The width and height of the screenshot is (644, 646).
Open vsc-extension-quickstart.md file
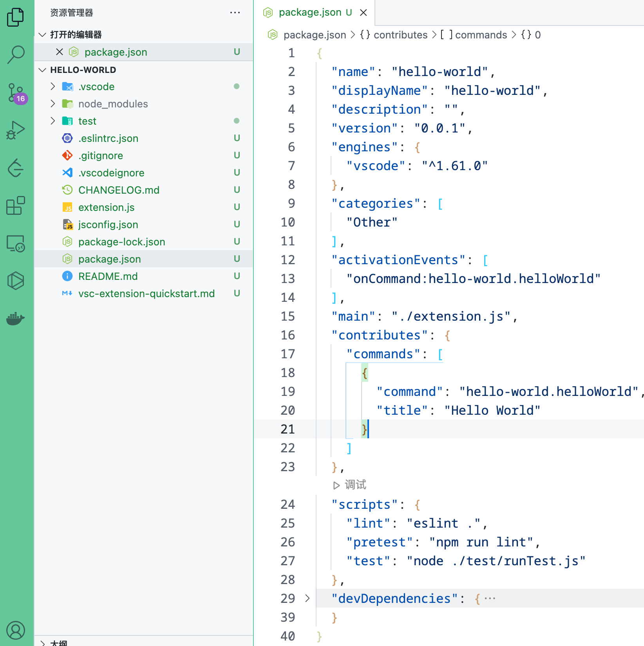click(144, 293)
